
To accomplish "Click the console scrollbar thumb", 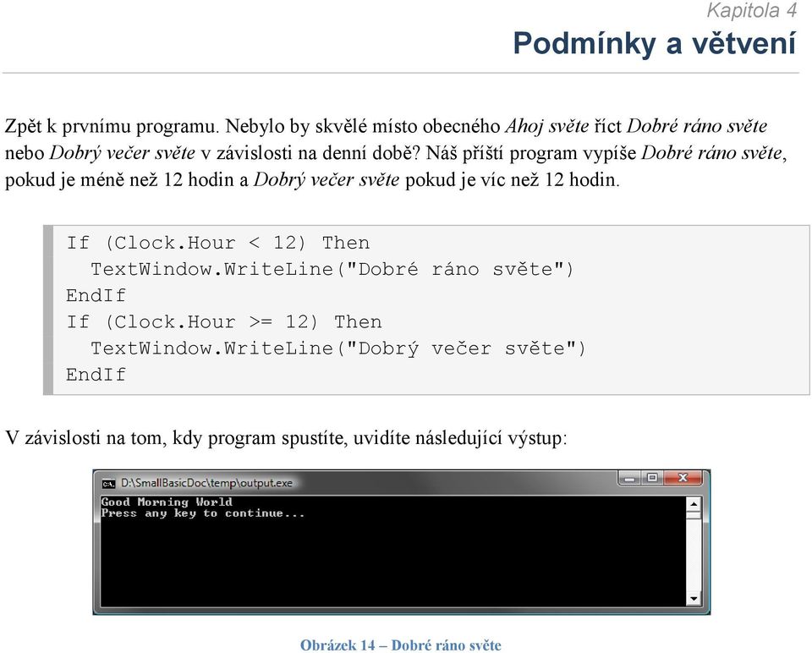I will 694,515.
